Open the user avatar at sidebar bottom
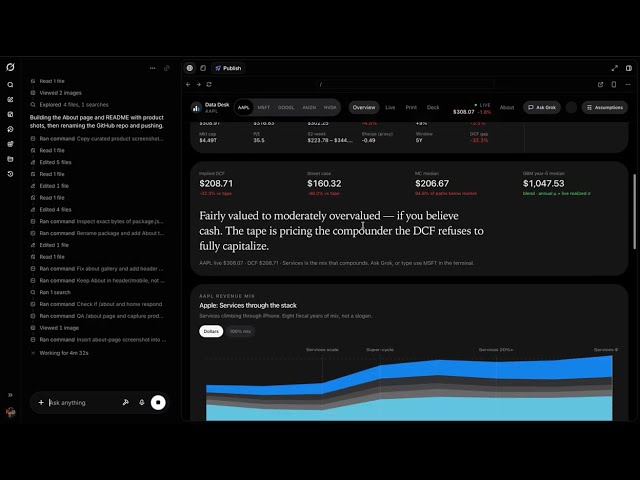 click(11, 412)
